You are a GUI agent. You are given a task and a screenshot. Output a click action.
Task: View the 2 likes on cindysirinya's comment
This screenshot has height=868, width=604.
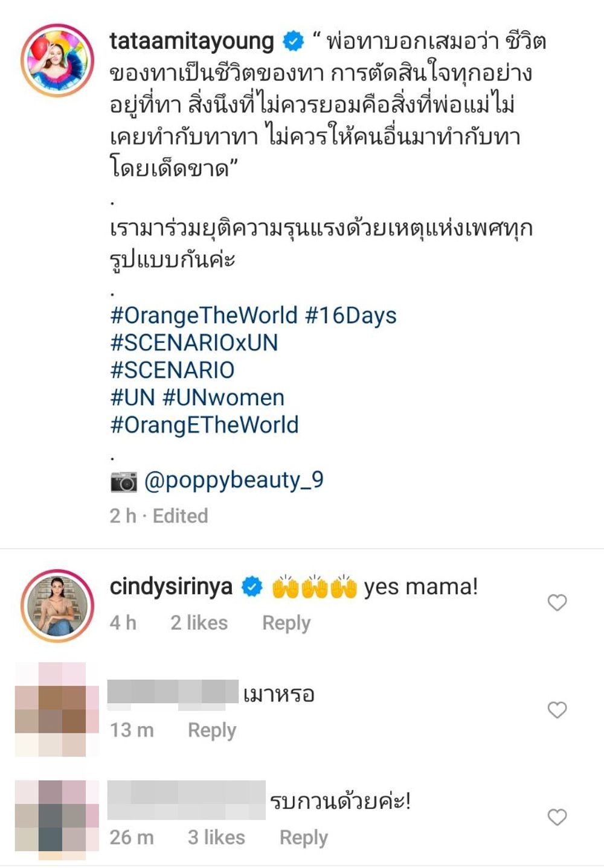tap(199, 623)
